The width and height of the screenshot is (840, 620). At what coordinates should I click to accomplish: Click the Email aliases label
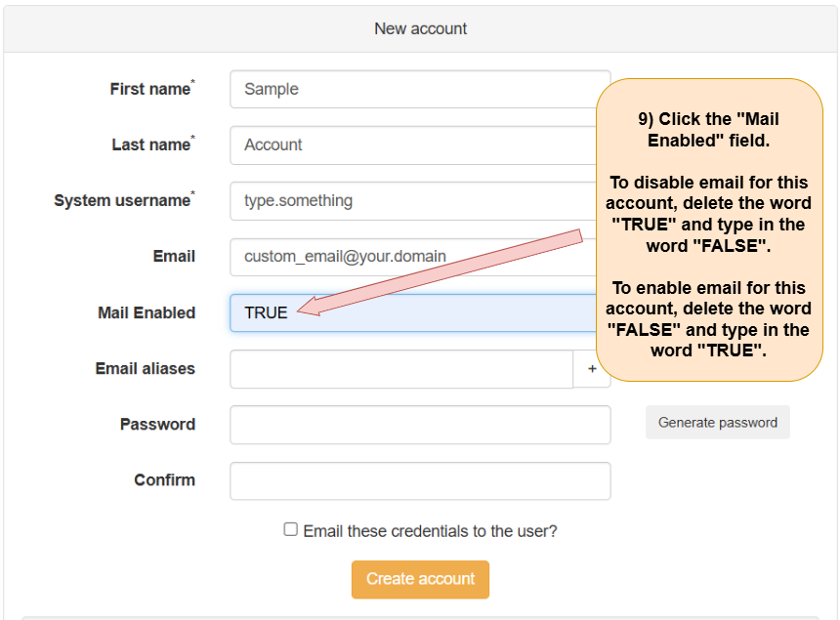[x=145, y=368]
